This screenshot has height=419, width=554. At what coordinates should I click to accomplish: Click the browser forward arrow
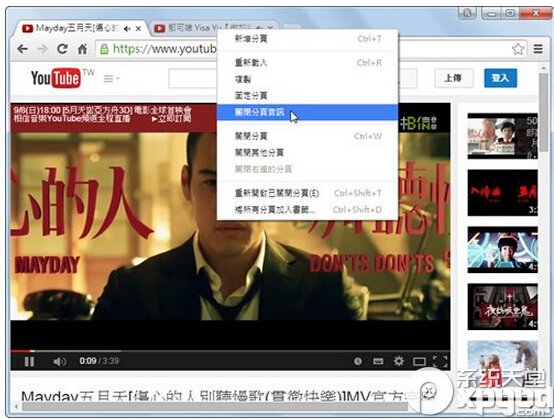click(x=42, y=49)
